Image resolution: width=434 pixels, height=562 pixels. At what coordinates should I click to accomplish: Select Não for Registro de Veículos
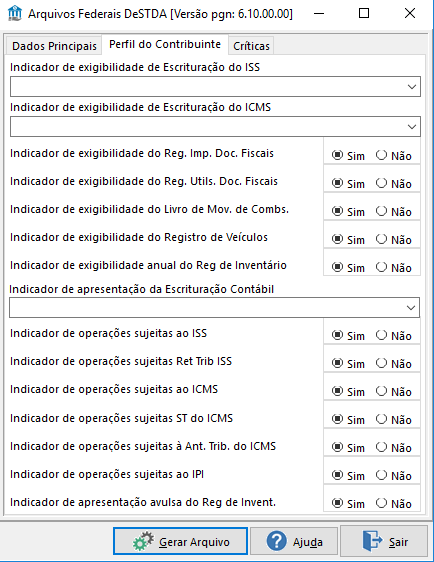point(381,239)
